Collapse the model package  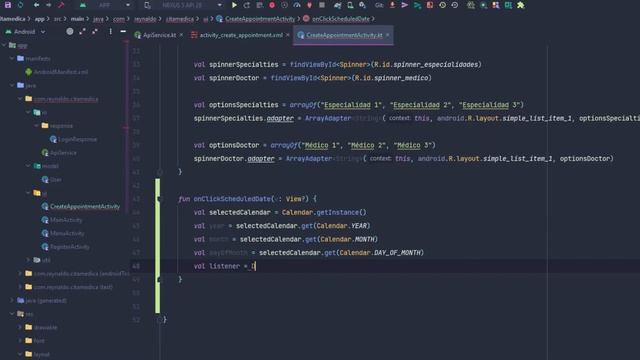(x=28, y=166)
